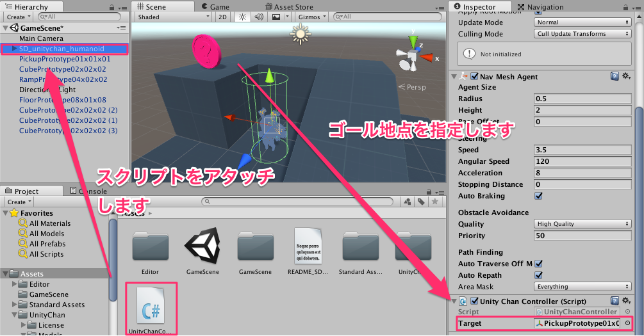The width and height of the screenshot is (644, 336).
Task: Collapse the GameScene root in Hierarchy
Action: (5, 28)
